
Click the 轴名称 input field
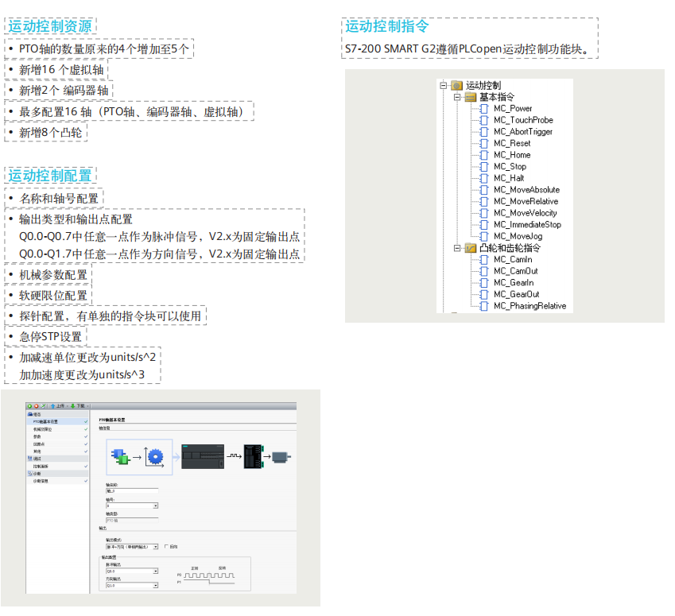click(x=131, y=491)
